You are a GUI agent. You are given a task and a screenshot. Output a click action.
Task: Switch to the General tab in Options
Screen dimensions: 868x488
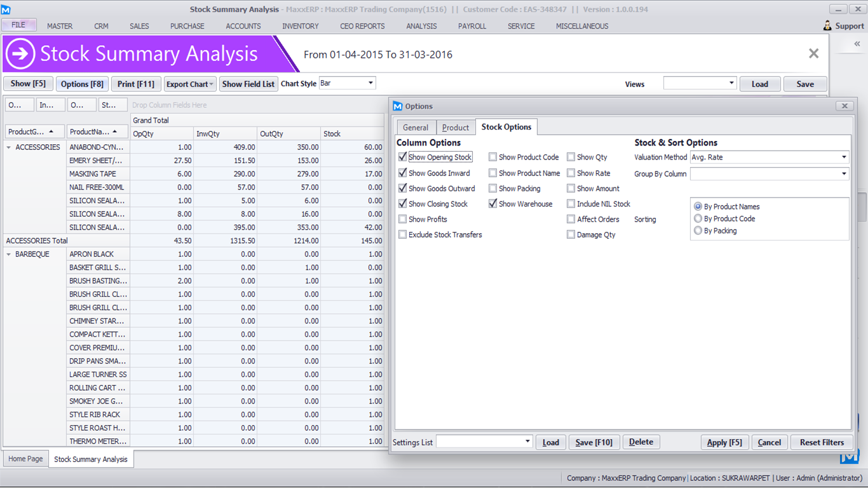[x=416, y=127]
